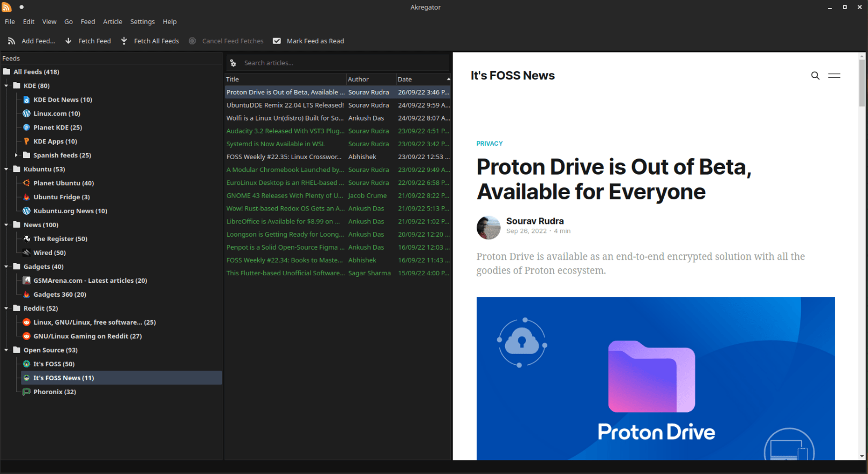Click the article search filter icon
This screenshot has width=868, height=474.
point(233,63)
